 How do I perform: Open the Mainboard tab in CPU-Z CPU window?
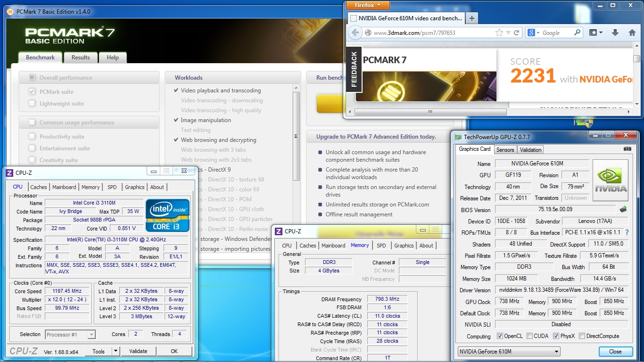tap(64, 187)
